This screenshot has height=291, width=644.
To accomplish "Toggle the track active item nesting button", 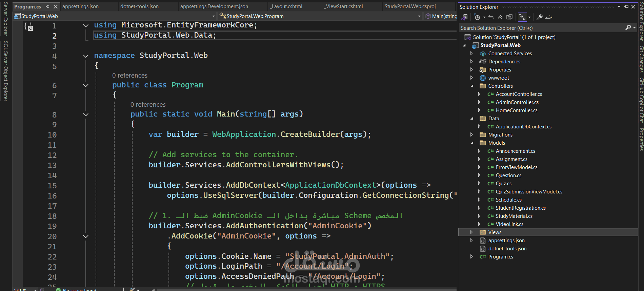I will 522,17.
